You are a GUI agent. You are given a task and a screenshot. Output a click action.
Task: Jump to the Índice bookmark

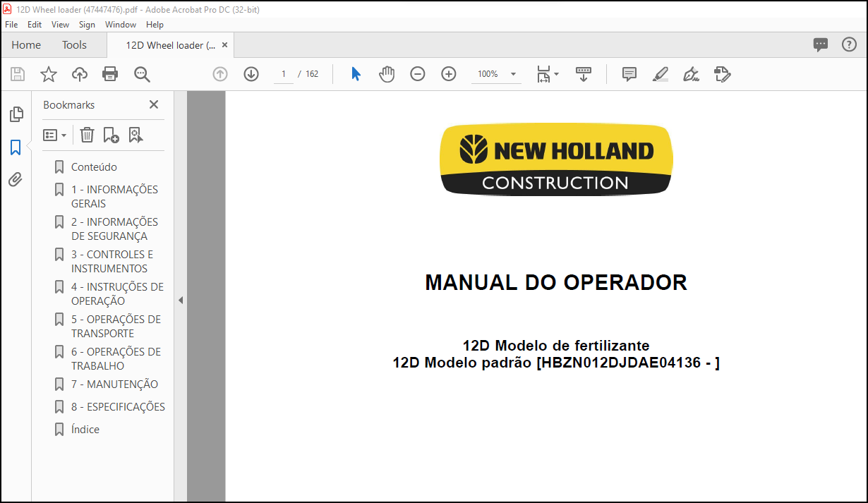[x=85, y=430]
